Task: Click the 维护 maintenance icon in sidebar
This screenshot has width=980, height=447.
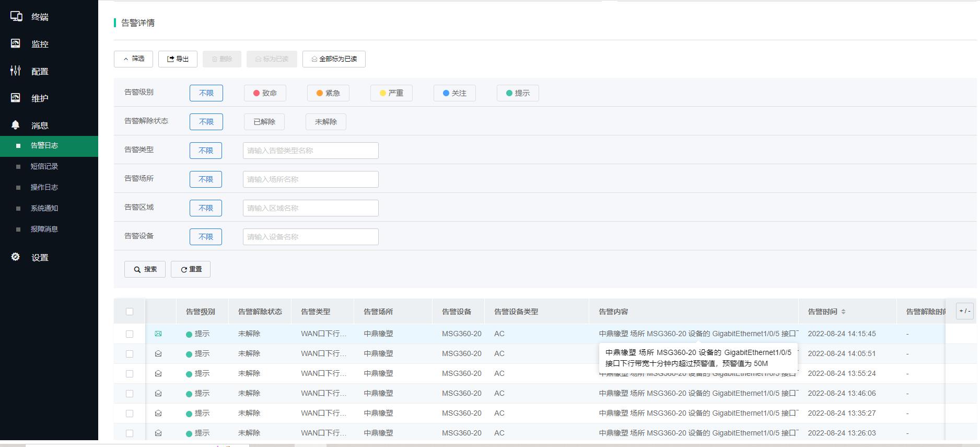Action: [16, 98]
